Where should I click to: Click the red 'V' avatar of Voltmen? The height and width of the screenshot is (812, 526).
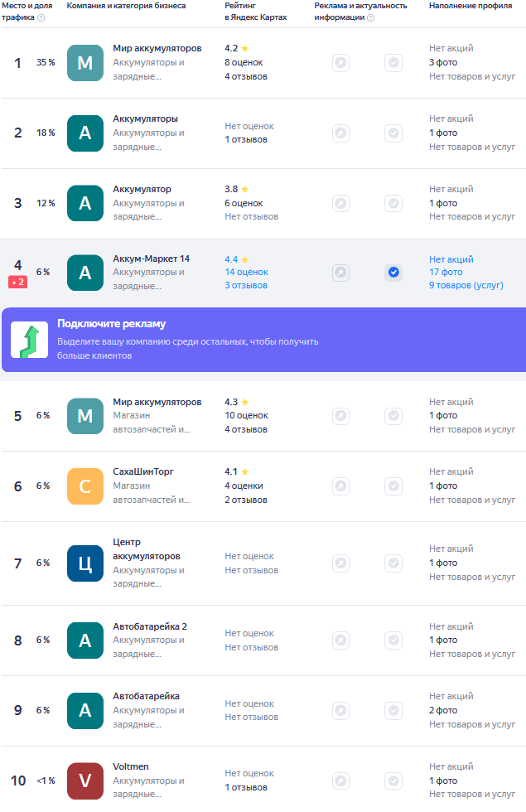tap(84, 781)
